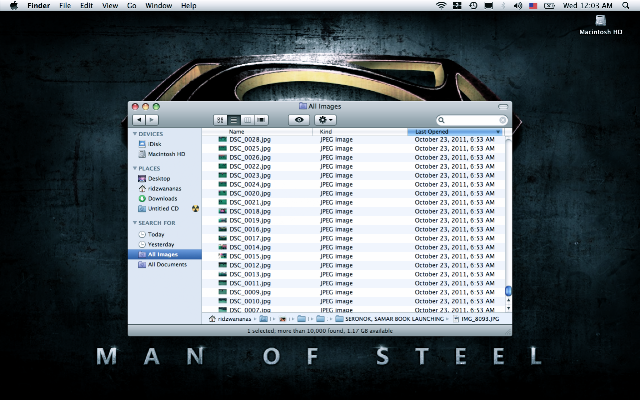Click the scroll down arrow
640x400 pixels.
pyautogui.click(x=508, y=308)
